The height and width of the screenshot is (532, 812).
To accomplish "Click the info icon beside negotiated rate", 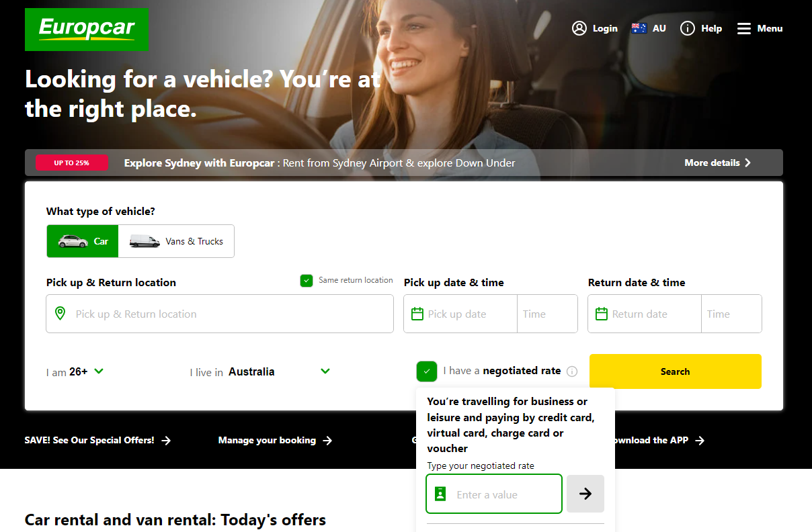I will pos(572,371).
